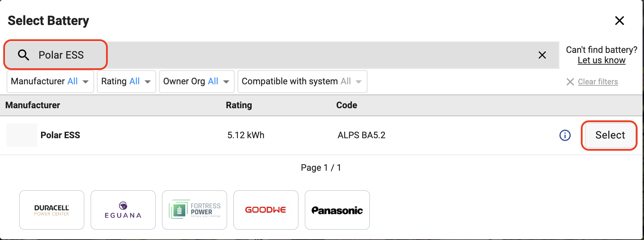Open the Owner Org filter dropdown
Image resolution: width=644 pixels, height=240 pixels.
(x=197, y=81)
